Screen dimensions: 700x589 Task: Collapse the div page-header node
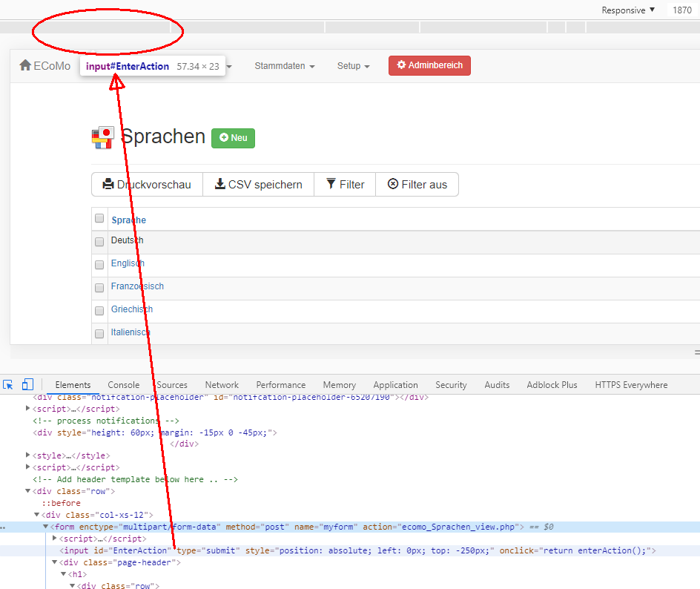point(54,562)
